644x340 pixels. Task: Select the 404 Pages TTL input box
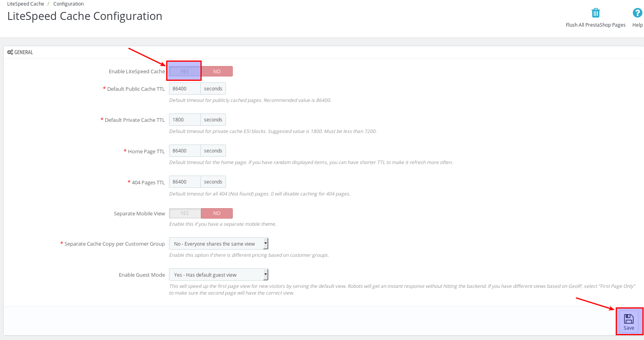185,182
